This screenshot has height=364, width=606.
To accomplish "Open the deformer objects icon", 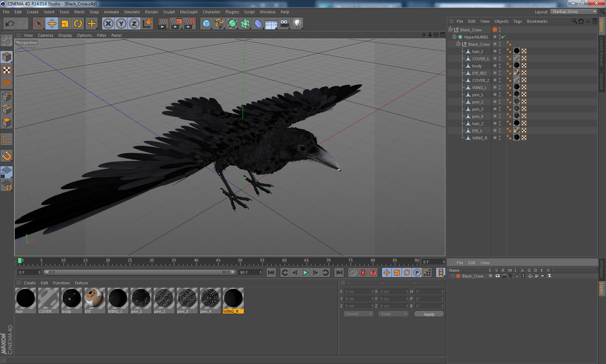I will click(x=259, y=24).
